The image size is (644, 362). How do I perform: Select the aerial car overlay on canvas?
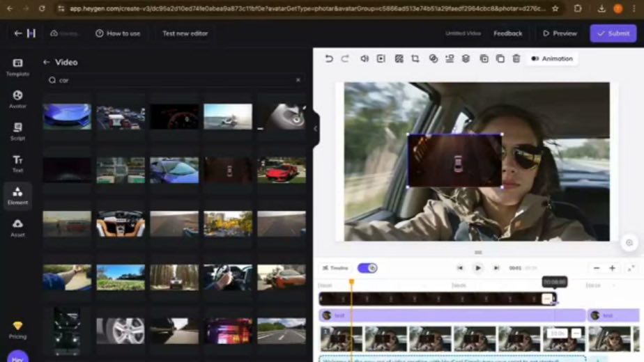(x=454, y=161)
